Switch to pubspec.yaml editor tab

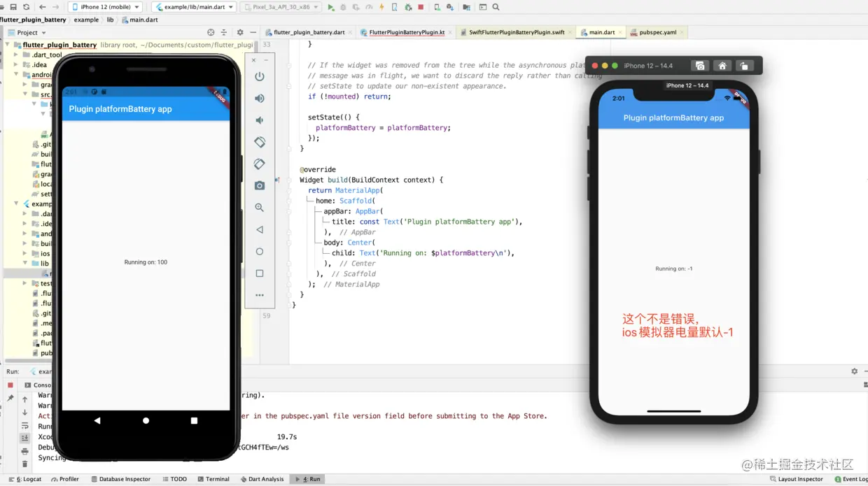click(x=657, y=32)
